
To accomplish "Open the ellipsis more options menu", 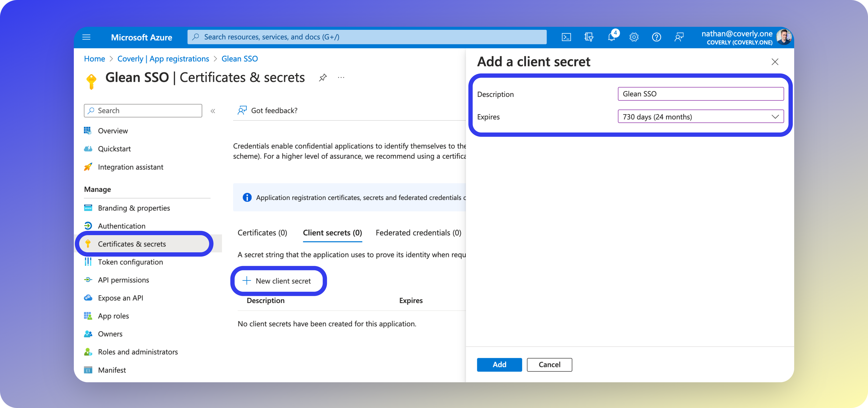I will tap(341, 78).
